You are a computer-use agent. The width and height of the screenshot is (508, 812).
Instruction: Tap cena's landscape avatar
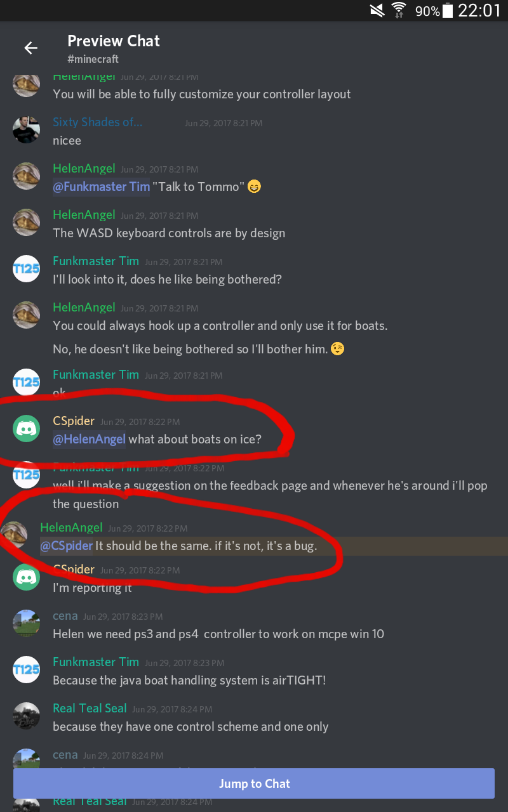27,623
